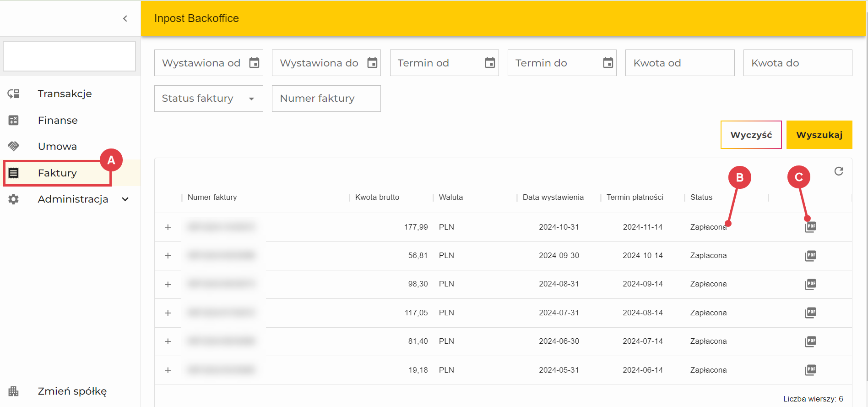Open the Transakcje menu item
This screenshot has height=407, width=868.
pos(65,93)
